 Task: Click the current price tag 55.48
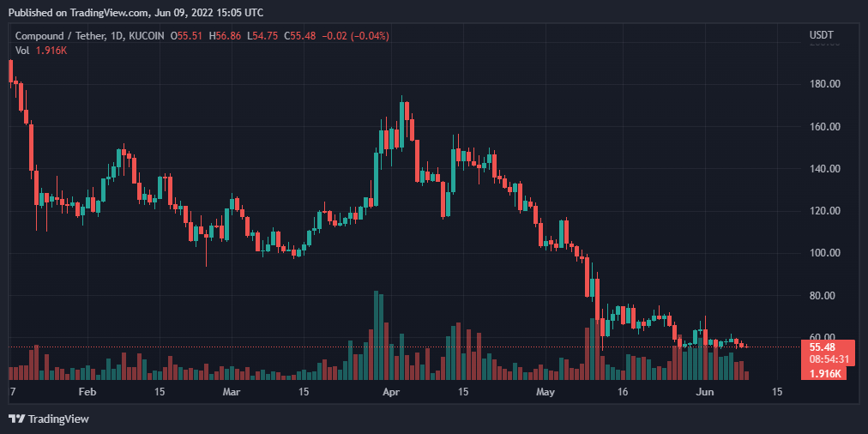pos(822,347)
